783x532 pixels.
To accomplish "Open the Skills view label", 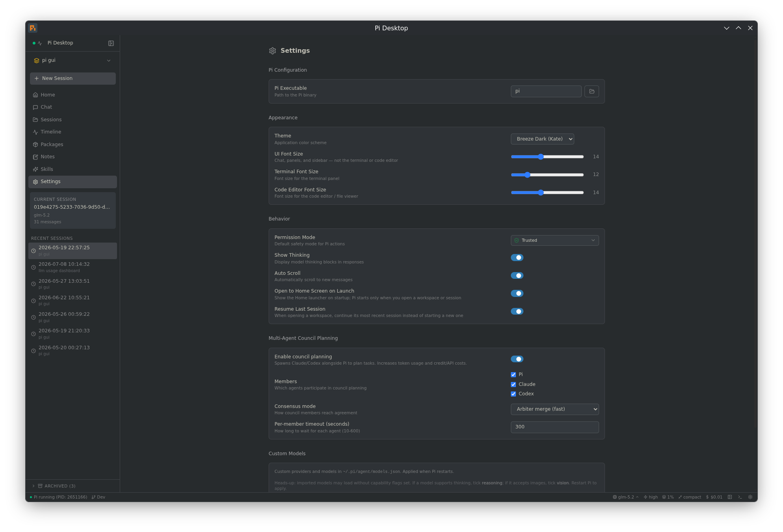I will coord(47,169).
